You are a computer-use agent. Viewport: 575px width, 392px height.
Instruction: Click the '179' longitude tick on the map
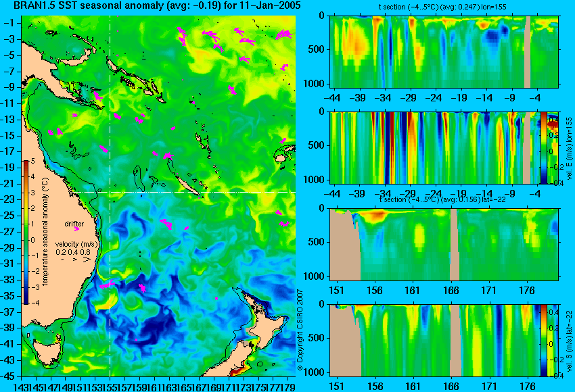[x=288, y=387]
